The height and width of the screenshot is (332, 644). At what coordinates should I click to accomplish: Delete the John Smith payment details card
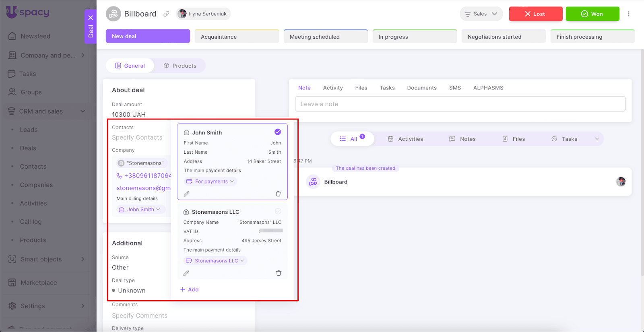coord(278,194)
